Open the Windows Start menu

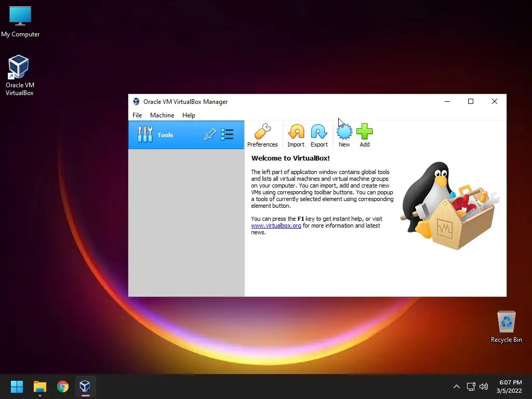pyautogui.click(x=17, y=386)
